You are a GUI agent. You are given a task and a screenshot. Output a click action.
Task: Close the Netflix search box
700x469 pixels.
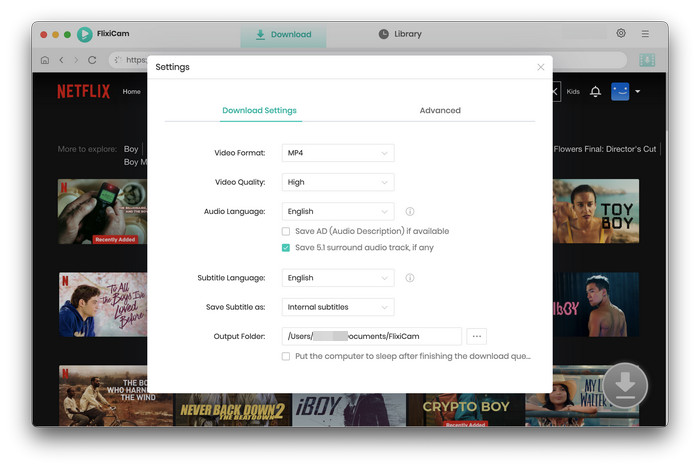[x=554, y=91]
